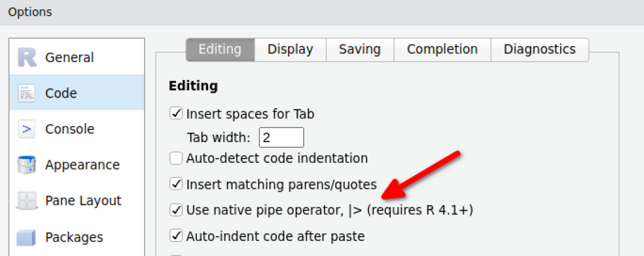
Task: Open the Console prompt icon
Action: 26,129
